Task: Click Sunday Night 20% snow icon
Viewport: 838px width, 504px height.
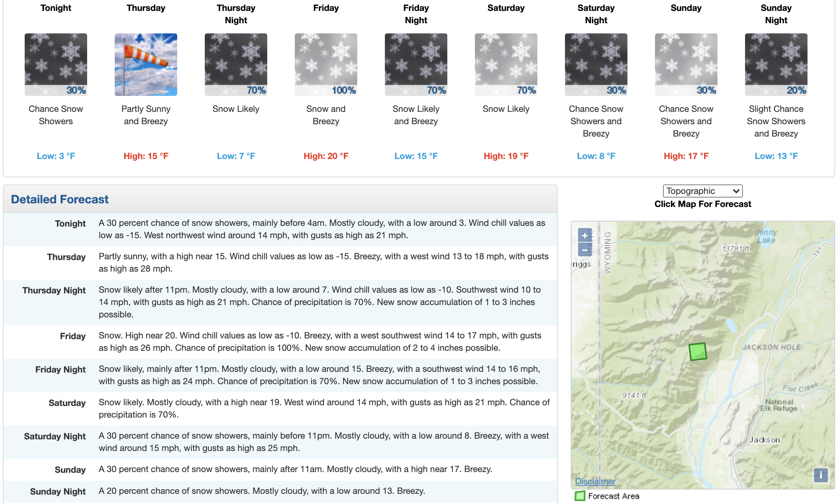Action: click(776, 65)
